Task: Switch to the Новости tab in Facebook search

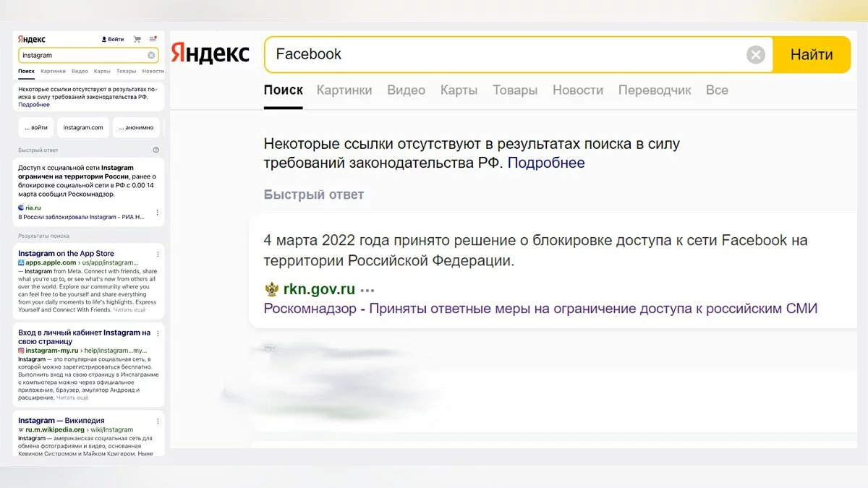Action: (578, 90)
